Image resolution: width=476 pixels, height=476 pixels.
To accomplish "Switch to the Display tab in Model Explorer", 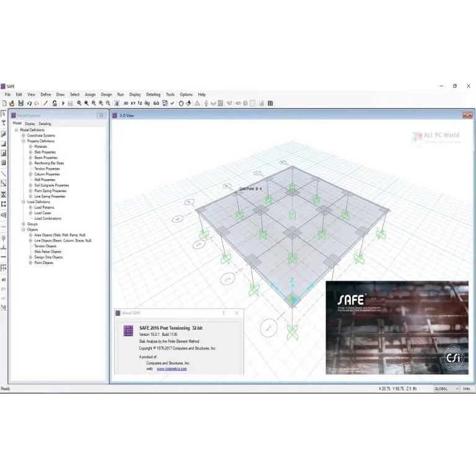I will 30,123.
